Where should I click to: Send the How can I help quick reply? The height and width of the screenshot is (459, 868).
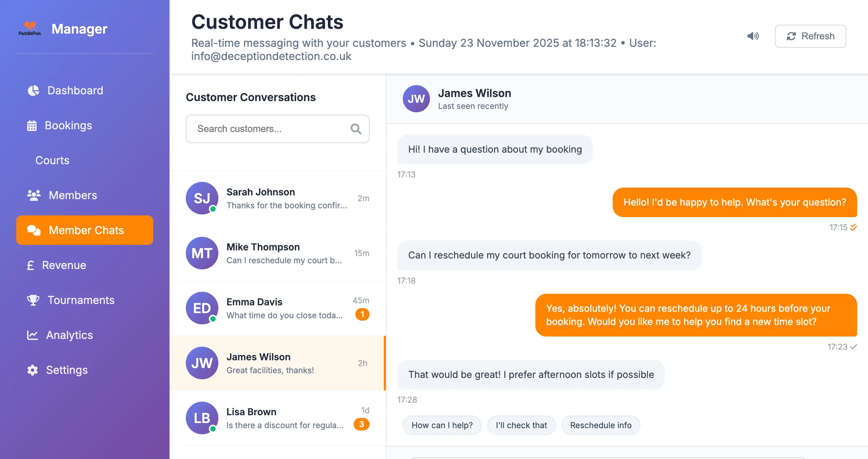click(442, 425)
